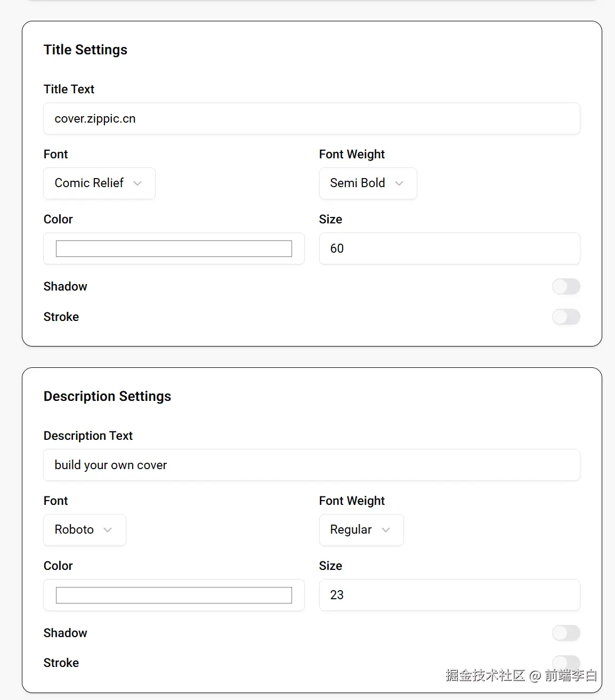
Task: Click the chevron next to Roboto
Action: click(x=108, y=530)
